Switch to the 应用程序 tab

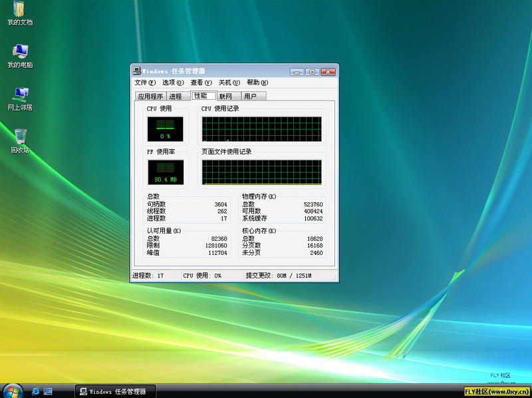coord(150,97)
